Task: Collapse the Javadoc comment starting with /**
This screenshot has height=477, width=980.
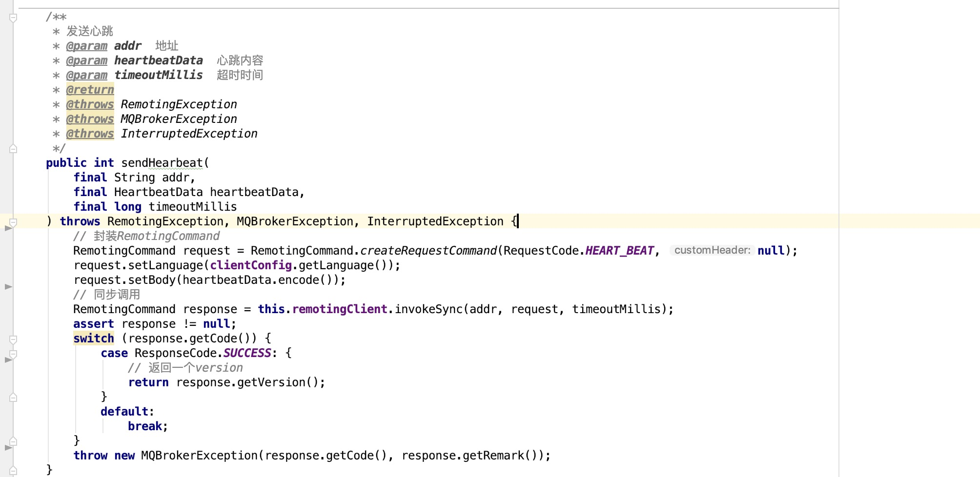Action: point(14,18)
